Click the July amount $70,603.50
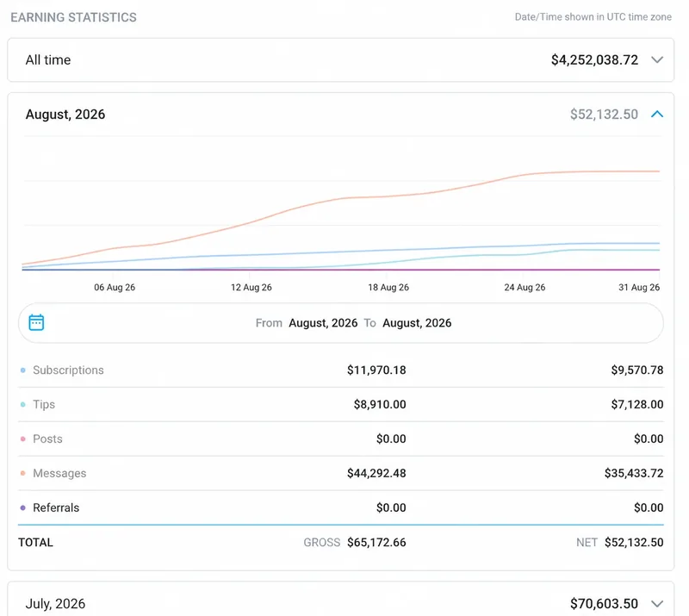The image size is (689, 616). point(604,604)
